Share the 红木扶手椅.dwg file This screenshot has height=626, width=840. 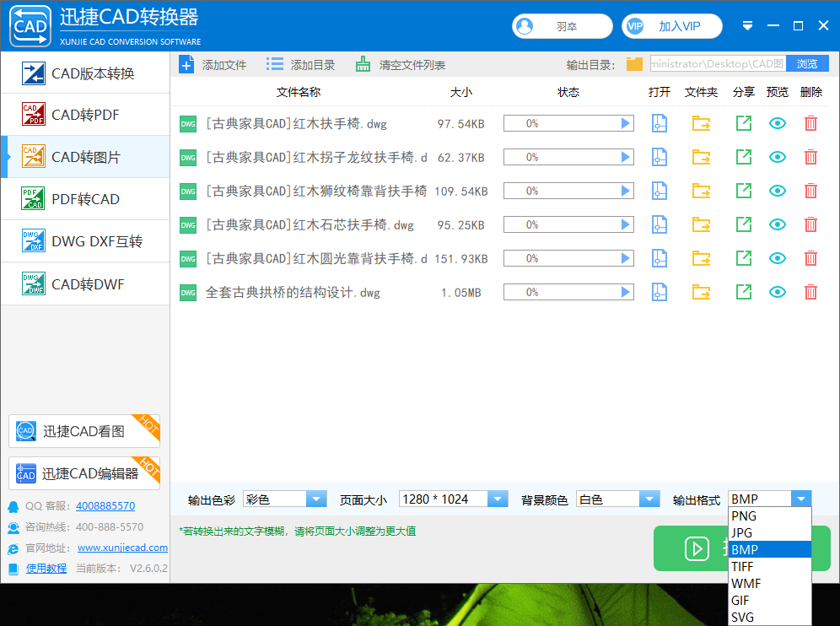744,123
